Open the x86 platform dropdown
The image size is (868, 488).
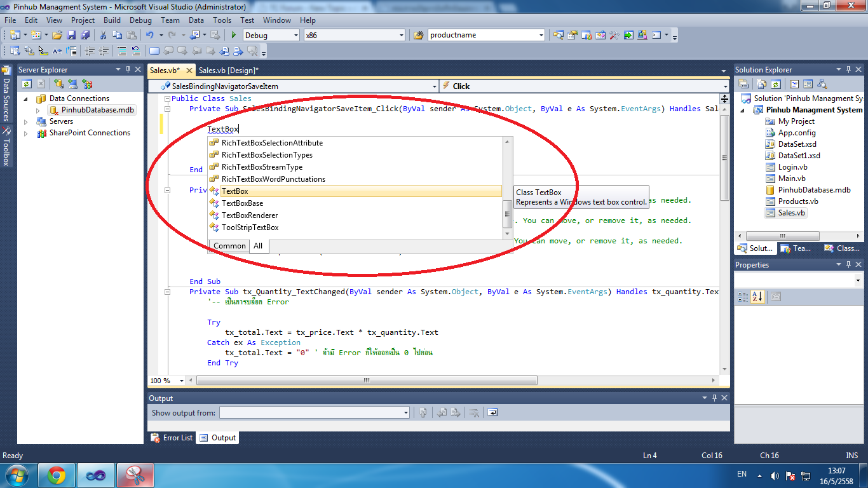pos(401,35)
